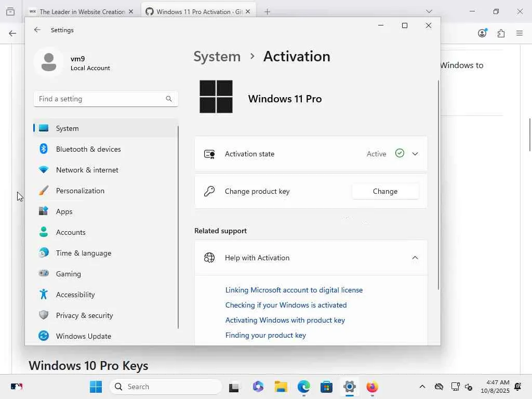
Task: Open the browser account profile icon
Action: (x=482, y=33)
